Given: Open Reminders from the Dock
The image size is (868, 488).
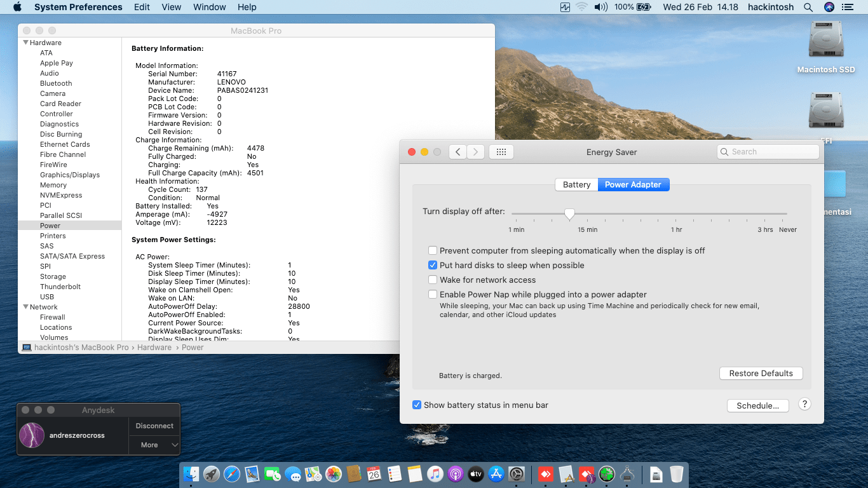Looking at the screenshot, I should coord(394,474).
